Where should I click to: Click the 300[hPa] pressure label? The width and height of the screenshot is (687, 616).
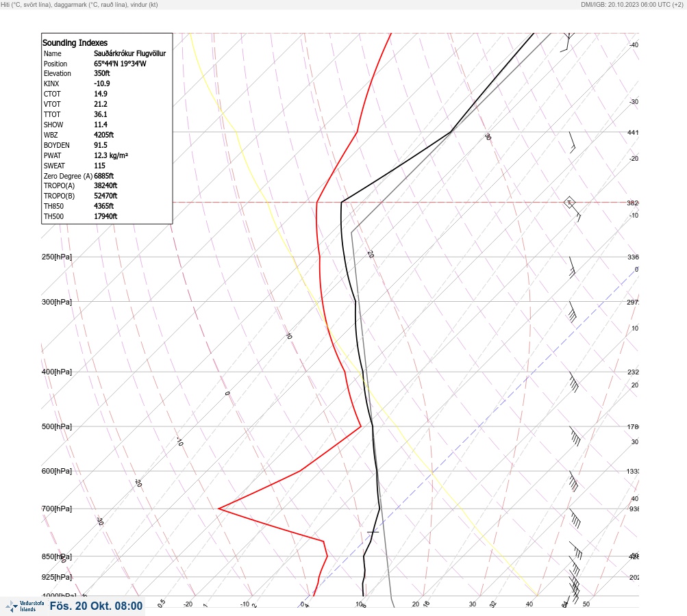pyautogui.click(x=57, y=302)
